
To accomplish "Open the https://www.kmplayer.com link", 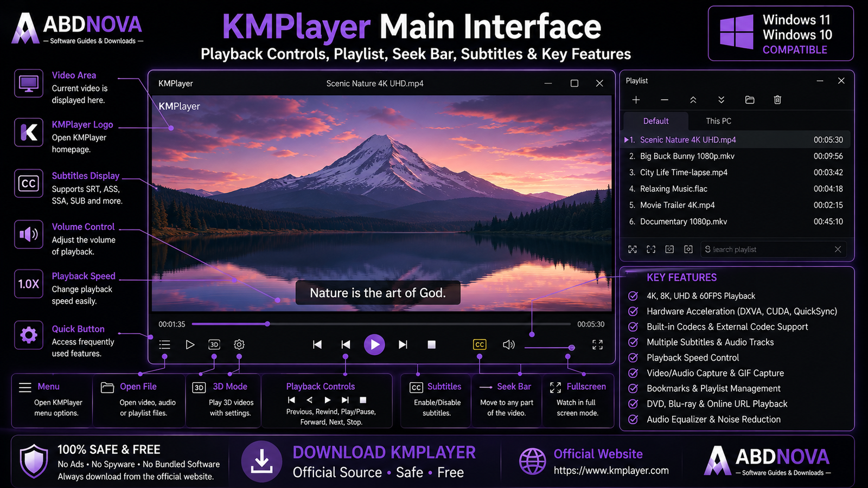I will 611,471.
